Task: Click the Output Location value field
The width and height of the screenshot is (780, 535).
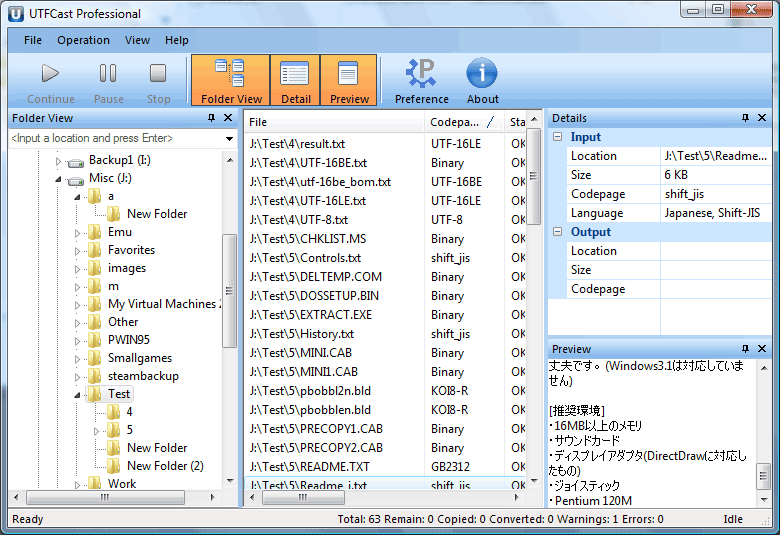Action: pos(716,251)
